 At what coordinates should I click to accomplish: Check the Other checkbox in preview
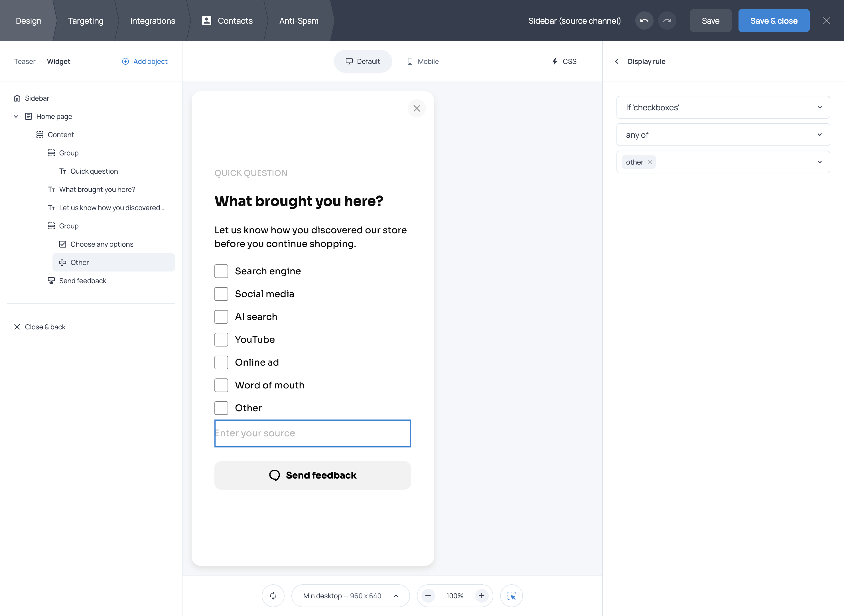(x=221, y=408)
